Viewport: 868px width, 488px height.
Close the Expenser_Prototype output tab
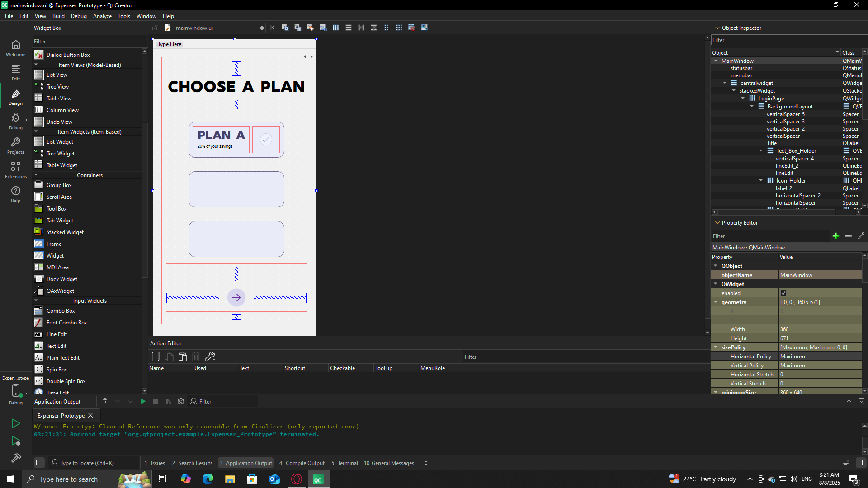(x=90, y=415)
